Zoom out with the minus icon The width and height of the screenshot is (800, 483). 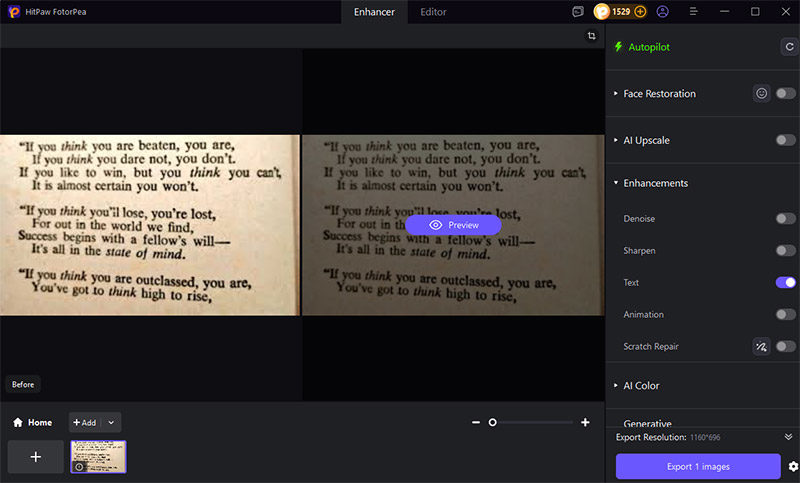coord(476,422)
